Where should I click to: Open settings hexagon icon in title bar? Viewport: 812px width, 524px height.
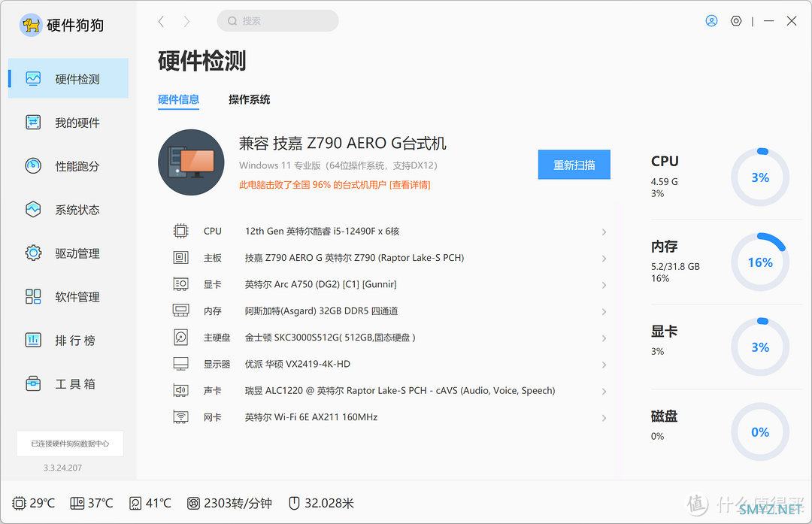tap(736, 21)
